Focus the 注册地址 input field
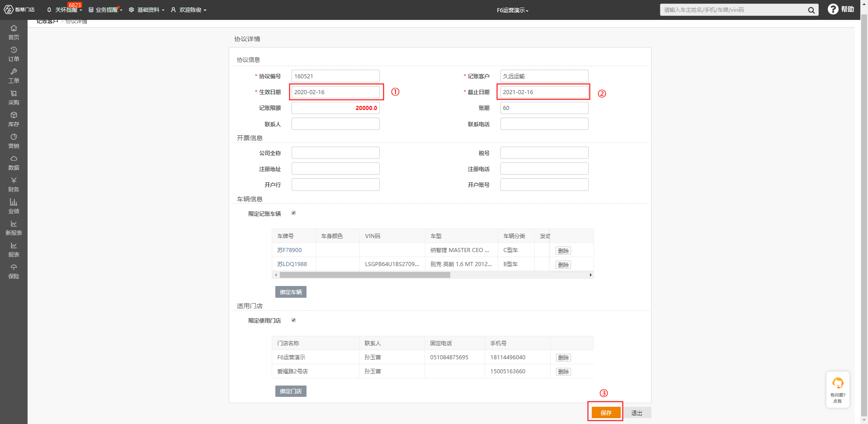This screenshot has width=868, height=424. coord(335,169)
